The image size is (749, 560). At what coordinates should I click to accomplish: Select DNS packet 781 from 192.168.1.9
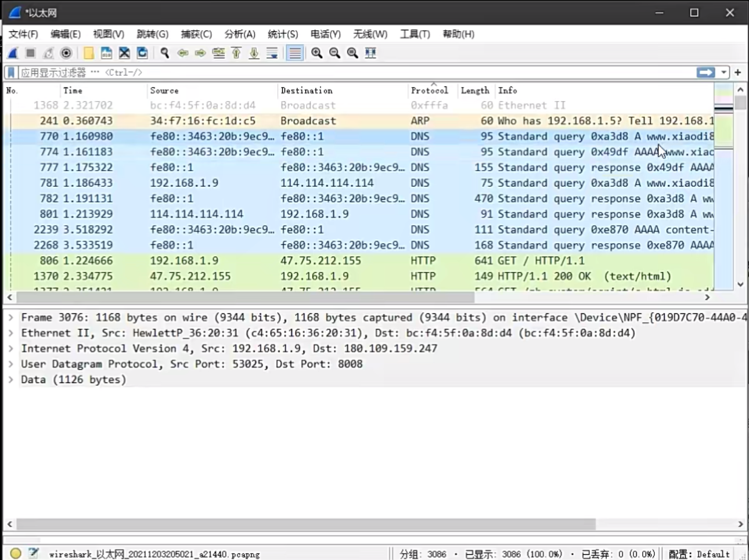point(359,183)
